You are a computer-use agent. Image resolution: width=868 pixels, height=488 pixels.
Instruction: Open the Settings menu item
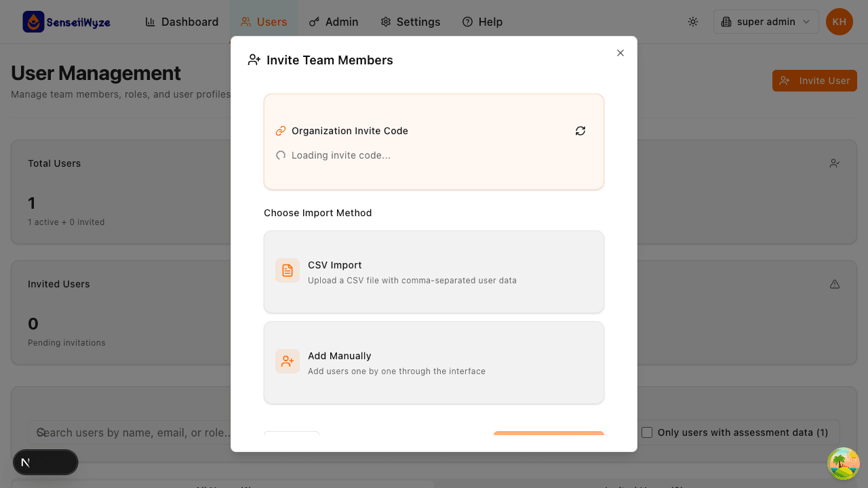pos(410,22)
